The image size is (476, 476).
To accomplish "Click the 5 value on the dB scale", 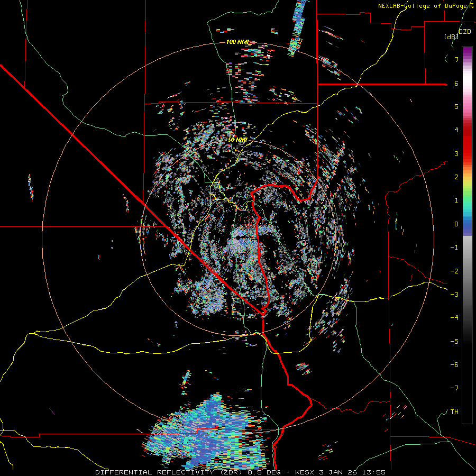I will (x=456, y=106).
